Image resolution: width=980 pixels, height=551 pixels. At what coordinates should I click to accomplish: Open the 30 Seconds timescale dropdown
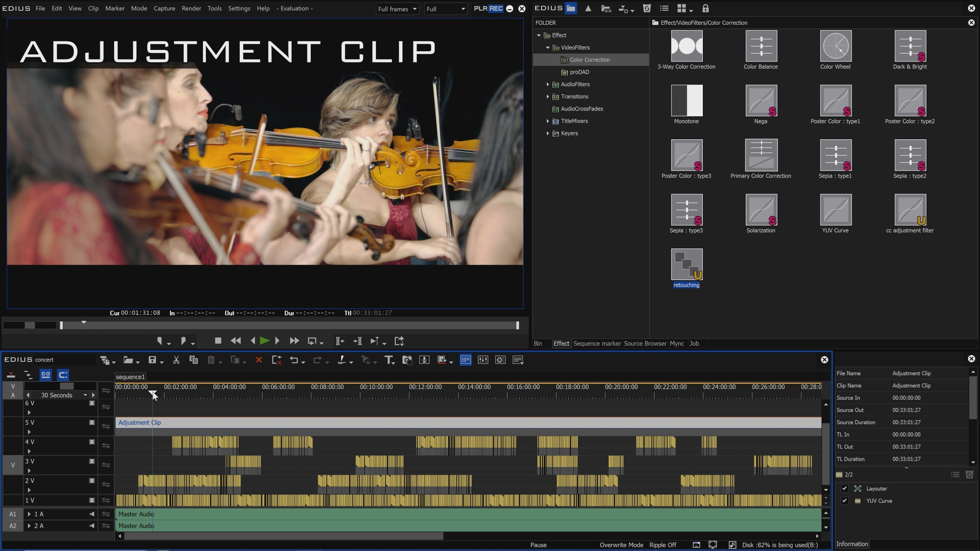85,395
